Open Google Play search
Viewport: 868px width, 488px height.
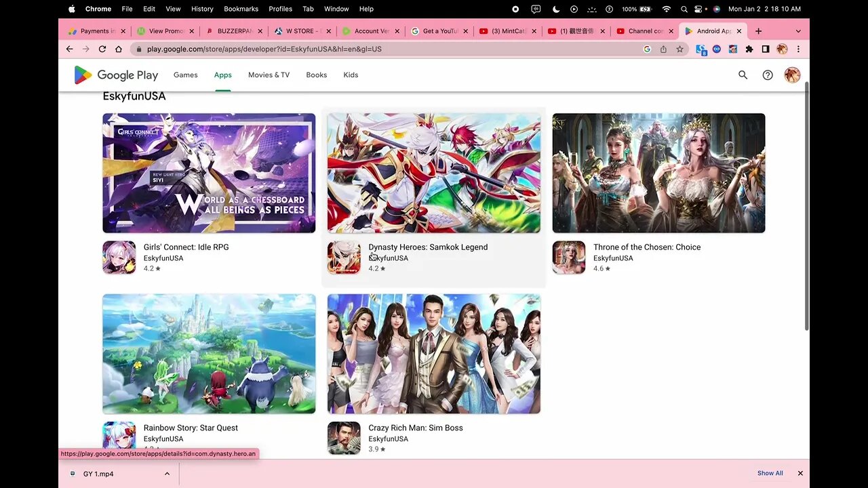[x=743, y=75]
